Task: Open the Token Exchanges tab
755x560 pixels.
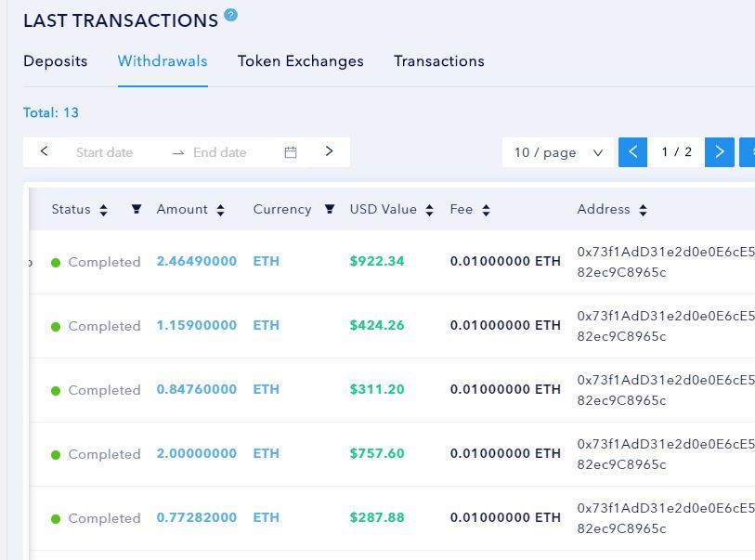Action: click(300, 61)
